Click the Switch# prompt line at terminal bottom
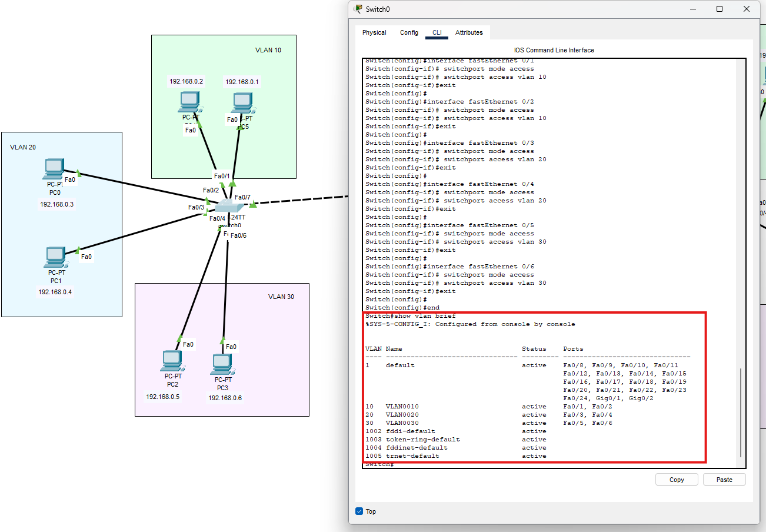The width and height of the screenshot is (766, 532). (379, 465)
